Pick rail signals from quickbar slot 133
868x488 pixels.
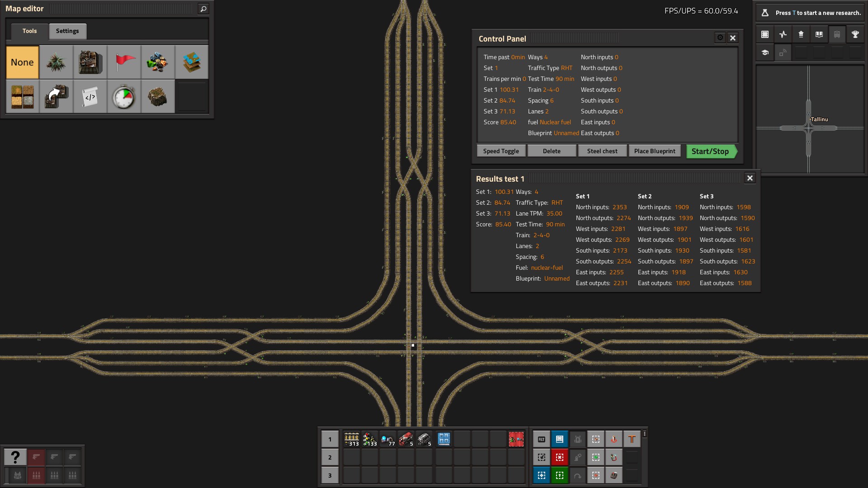[x=370, y=439]
